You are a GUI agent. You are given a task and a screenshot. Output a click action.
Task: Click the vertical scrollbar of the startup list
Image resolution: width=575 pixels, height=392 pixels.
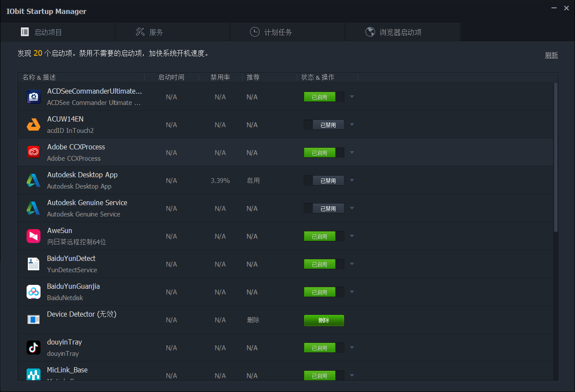tap(555, 157)
